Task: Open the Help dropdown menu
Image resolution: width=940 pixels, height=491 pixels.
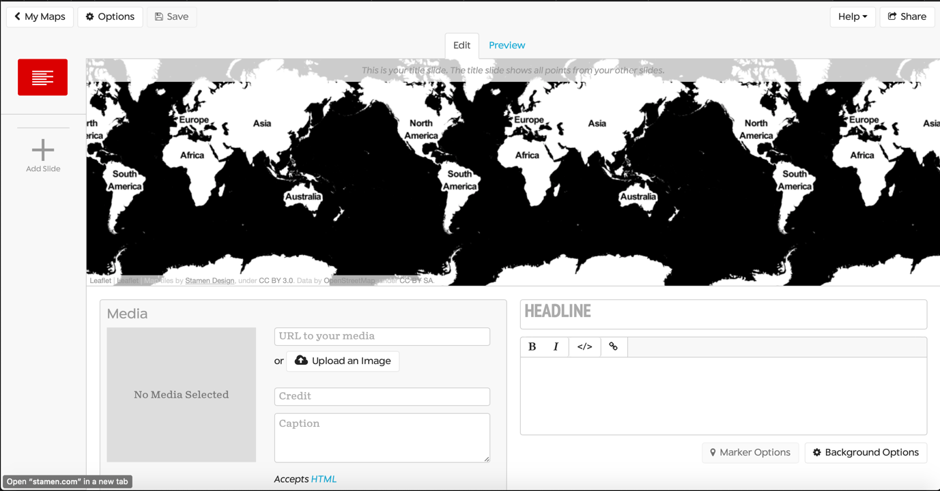Action: tap(852, 17)
